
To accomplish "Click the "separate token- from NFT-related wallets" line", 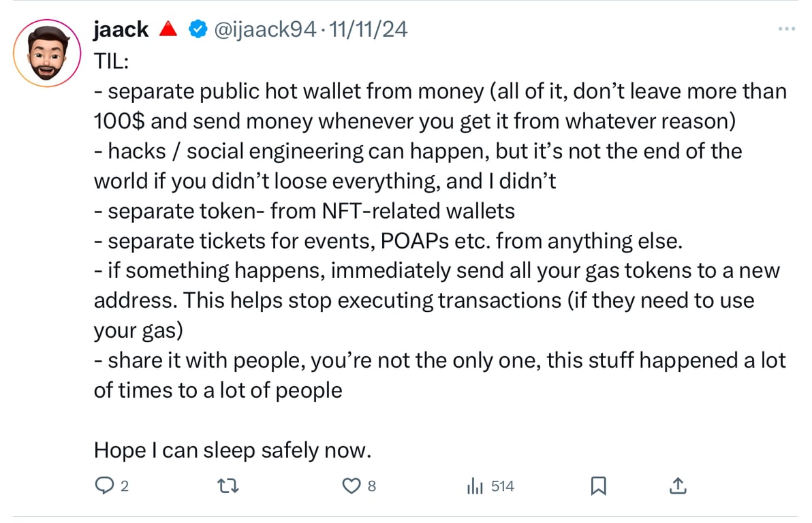I will point(304,211).
